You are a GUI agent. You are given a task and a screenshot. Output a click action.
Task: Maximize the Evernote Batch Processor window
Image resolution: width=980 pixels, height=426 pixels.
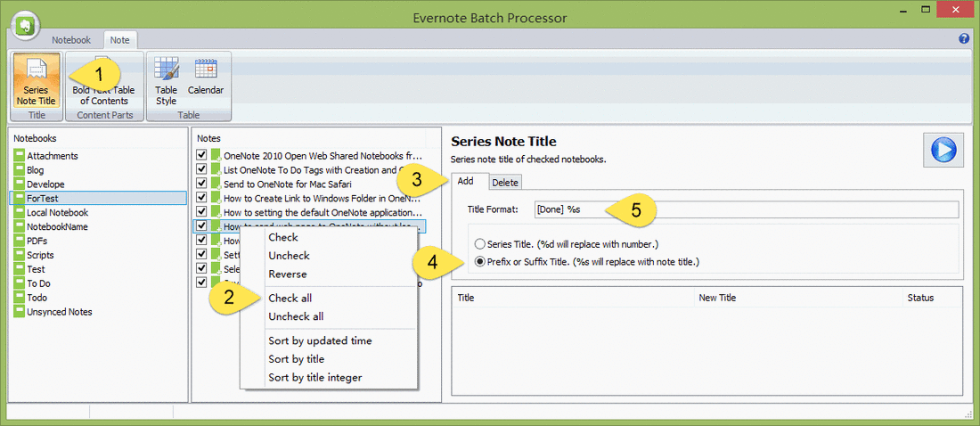(x=926, y=10)
